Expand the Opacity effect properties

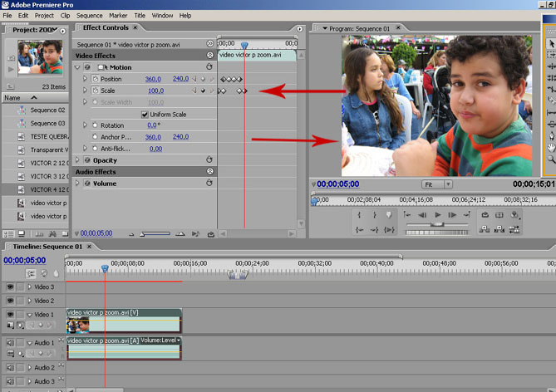pyautogui.click(x=77, y=160)
